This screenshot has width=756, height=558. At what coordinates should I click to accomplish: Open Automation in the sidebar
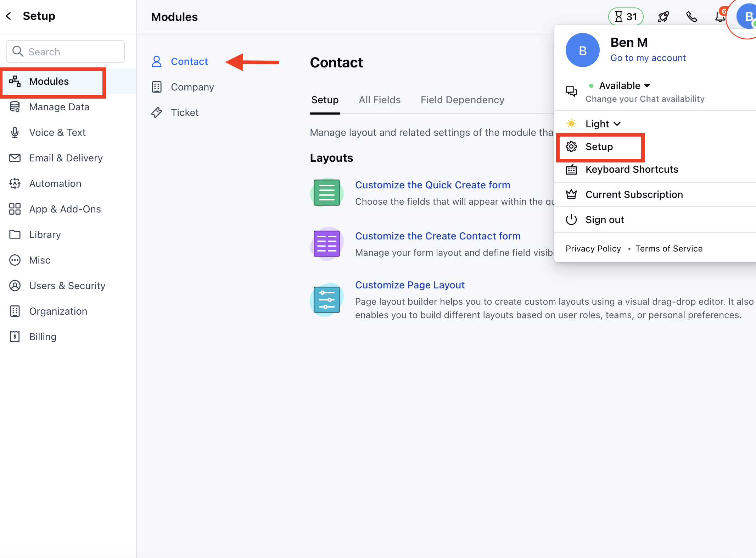coord(55,183)
